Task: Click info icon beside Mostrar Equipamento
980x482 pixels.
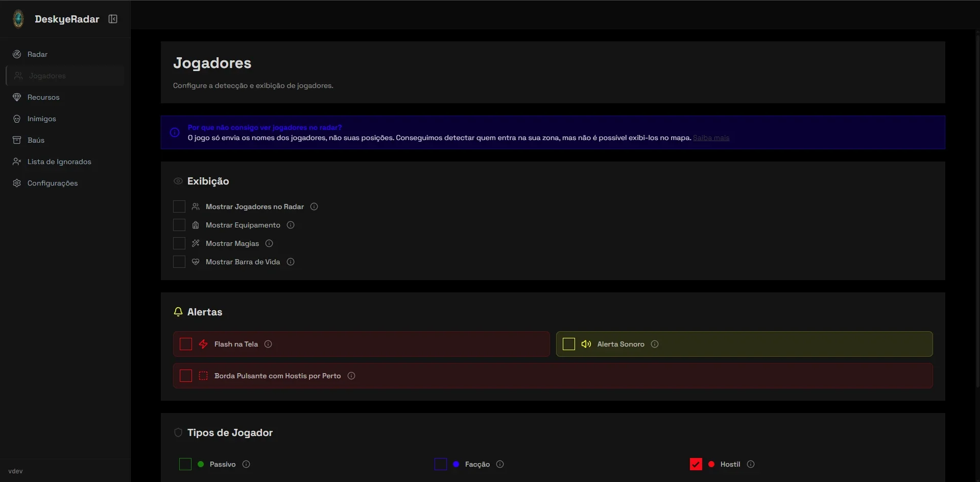Action: 291,225
